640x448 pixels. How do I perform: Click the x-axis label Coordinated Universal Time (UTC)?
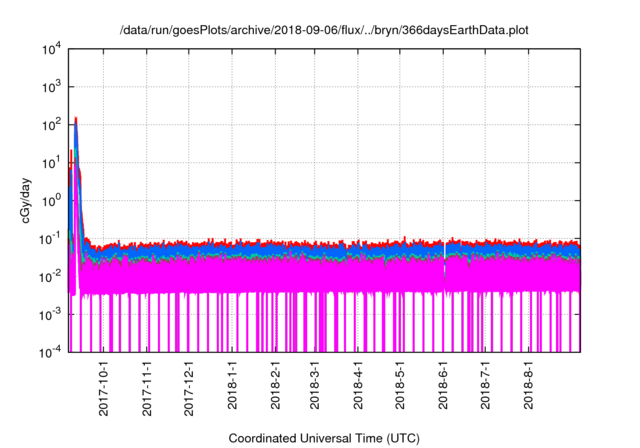click(324, 439)
